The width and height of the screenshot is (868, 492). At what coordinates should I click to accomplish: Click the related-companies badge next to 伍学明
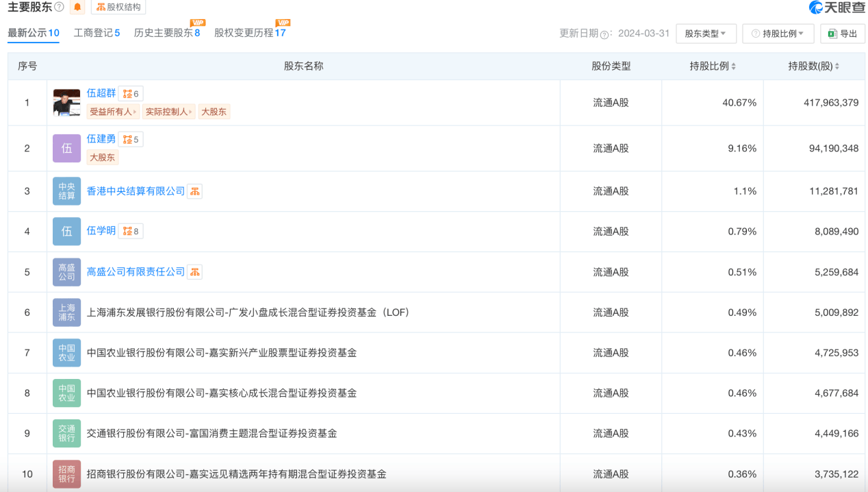click(x=131, y=232)
